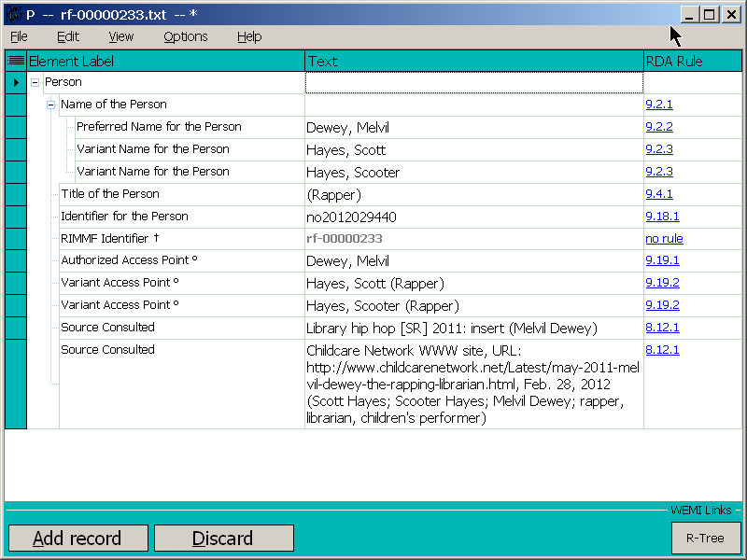Select the Person text input cell
The width and height of the screenshot is (747, 560).
(474, 82)
